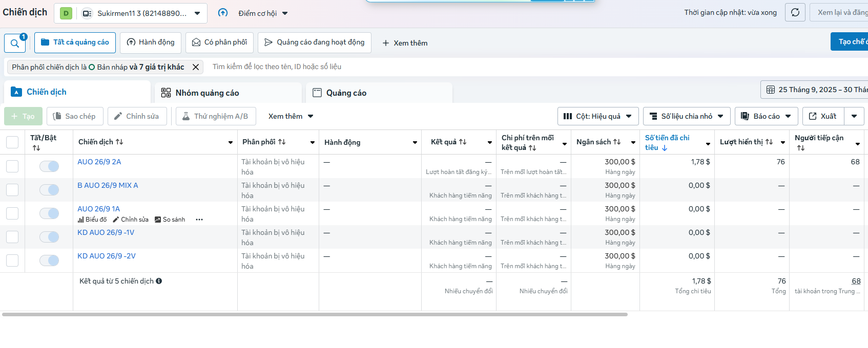This screenshot has width=868, height=348.
Task: Click the filter search input field
Action: pyautogui.click(x=359, y=67)
